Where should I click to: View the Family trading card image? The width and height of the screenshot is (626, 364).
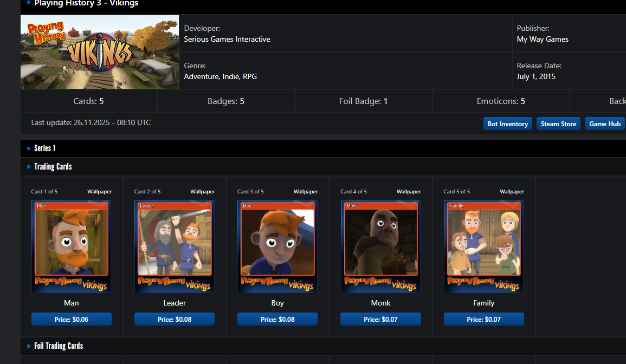(x=483, y=246)
